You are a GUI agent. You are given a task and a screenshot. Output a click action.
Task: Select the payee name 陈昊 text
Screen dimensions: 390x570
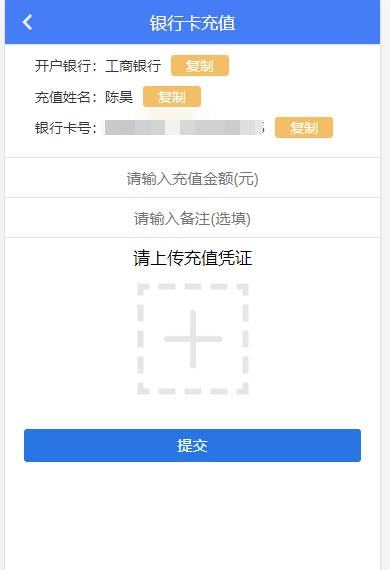[119, 97]
